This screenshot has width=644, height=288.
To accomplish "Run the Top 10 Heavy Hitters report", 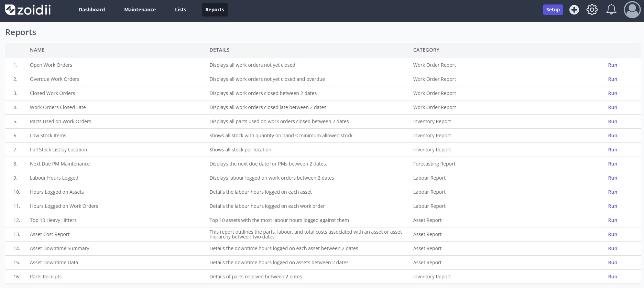I will [x=612, y=220].
